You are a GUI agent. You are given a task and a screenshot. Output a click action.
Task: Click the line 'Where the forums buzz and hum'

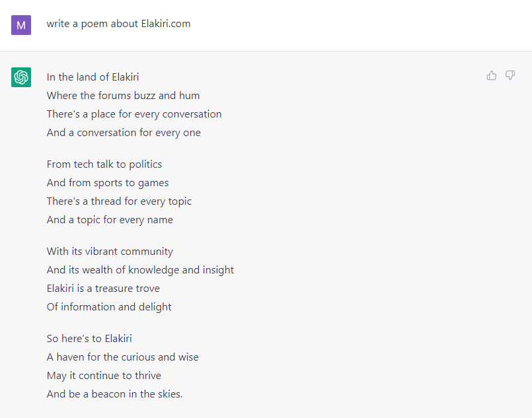(123, 96)
